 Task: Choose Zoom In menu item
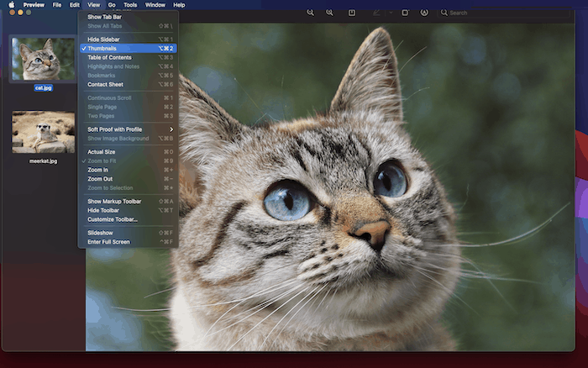[x=128, y=170]
